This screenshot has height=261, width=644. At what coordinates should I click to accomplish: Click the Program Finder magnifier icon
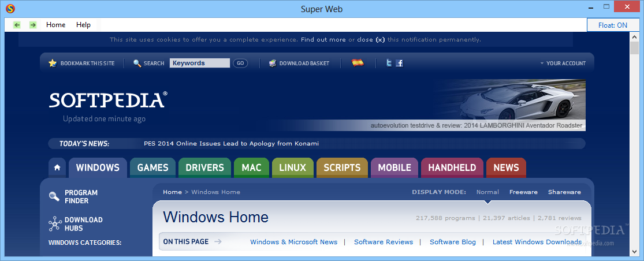54,196
